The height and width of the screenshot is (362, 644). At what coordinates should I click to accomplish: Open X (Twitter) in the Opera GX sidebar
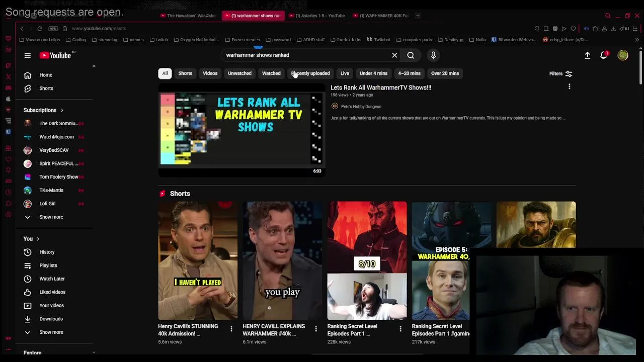[8, 76]
